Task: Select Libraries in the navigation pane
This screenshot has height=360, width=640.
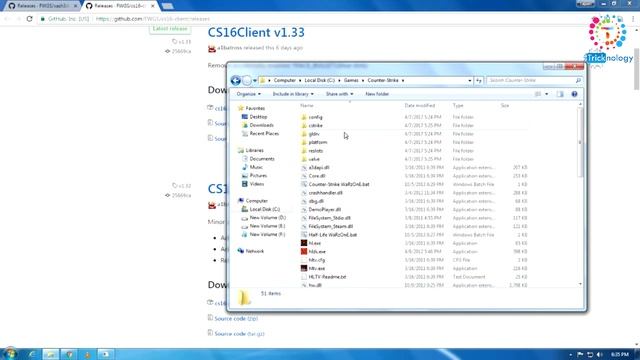Action: pos(251,150)
